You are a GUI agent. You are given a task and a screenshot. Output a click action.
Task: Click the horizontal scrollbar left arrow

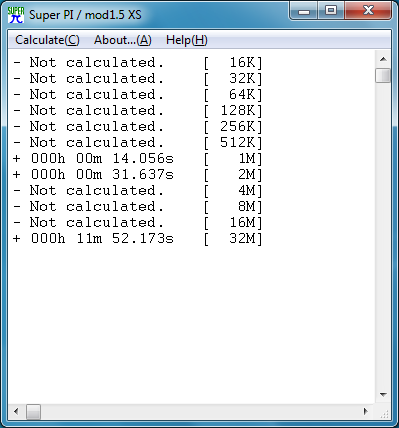16,411
